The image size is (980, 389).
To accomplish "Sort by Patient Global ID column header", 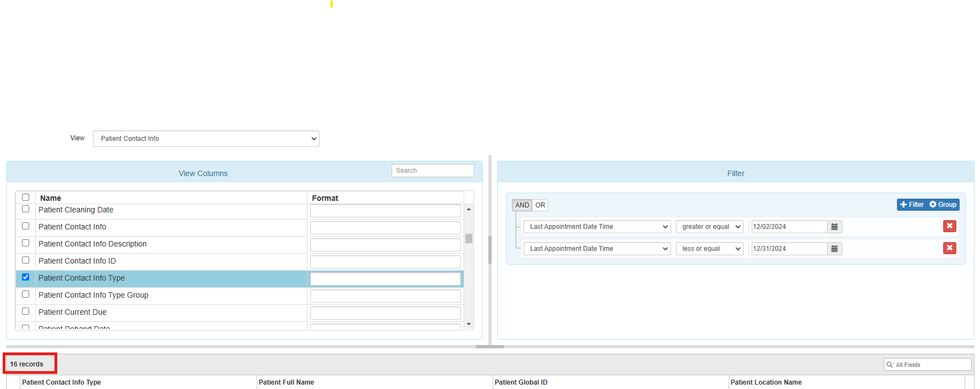I will coord(610,382).
